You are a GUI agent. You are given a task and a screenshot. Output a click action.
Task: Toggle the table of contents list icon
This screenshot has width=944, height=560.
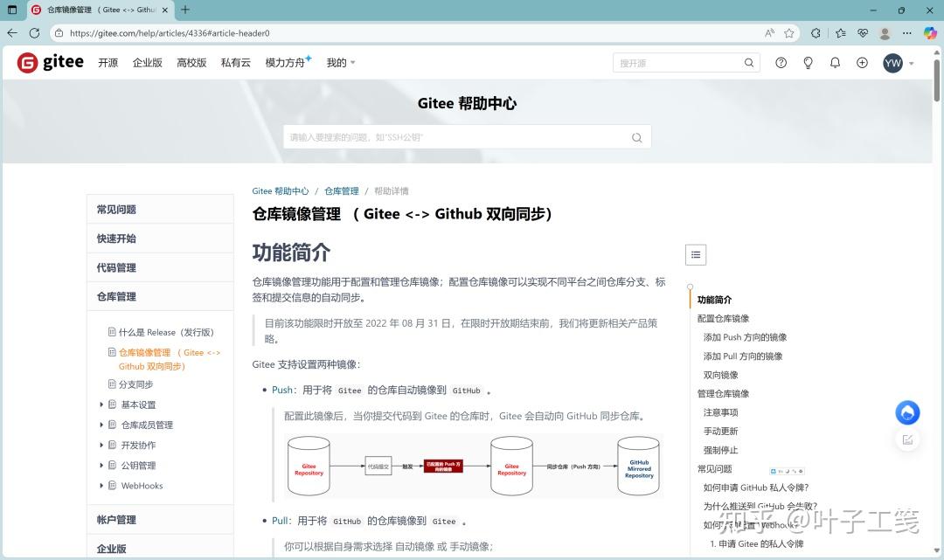tap(696, 254)
